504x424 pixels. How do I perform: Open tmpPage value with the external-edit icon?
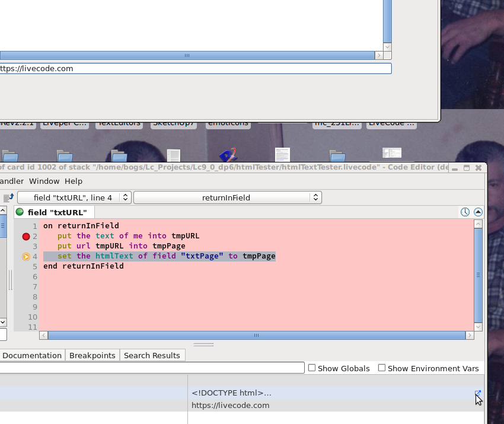coord(477,393)
